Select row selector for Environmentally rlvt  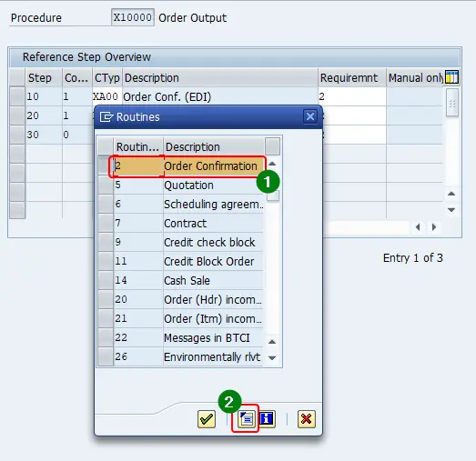tap(106, 356)
